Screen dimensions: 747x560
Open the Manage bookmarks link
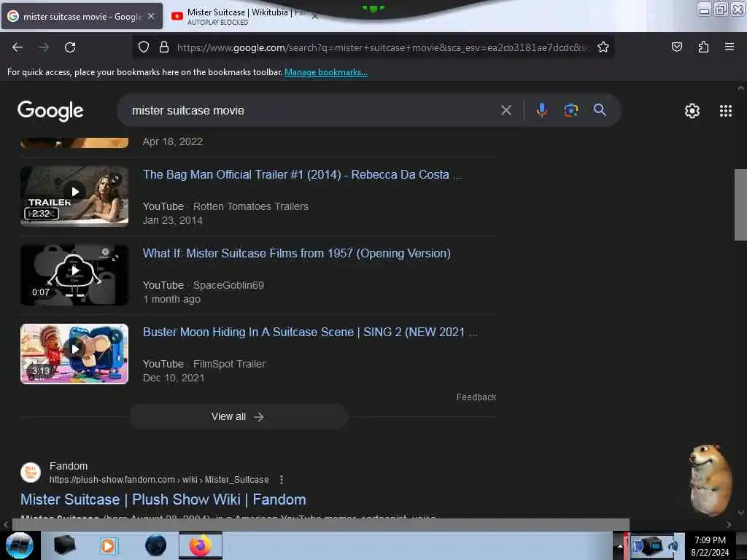[326, 72]
